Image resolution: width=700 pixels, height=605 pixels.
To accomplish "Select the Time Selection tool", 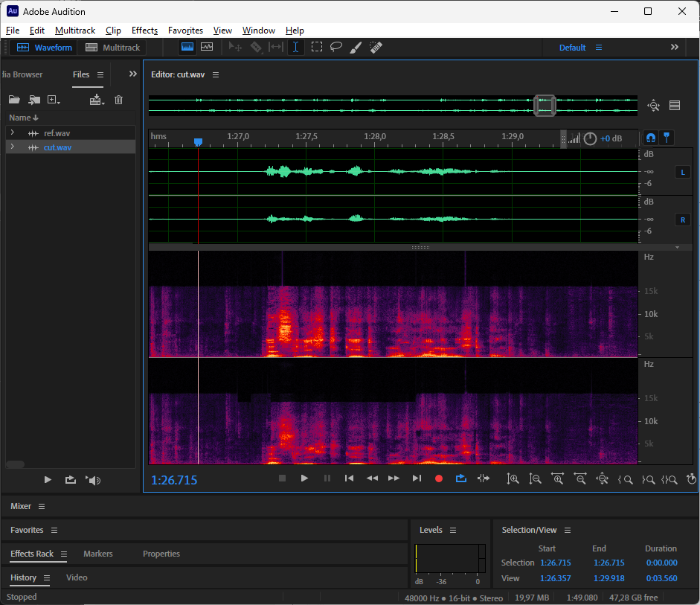I will click(296, 47).
